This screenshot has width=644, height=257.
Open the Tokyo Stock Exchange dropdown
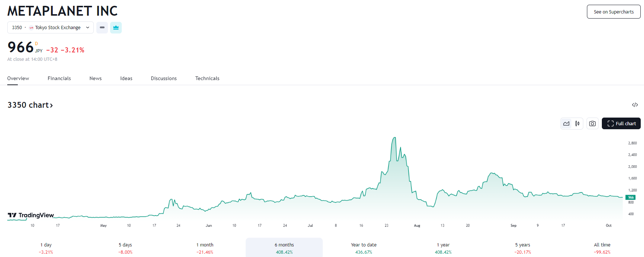tap(51, 28)
